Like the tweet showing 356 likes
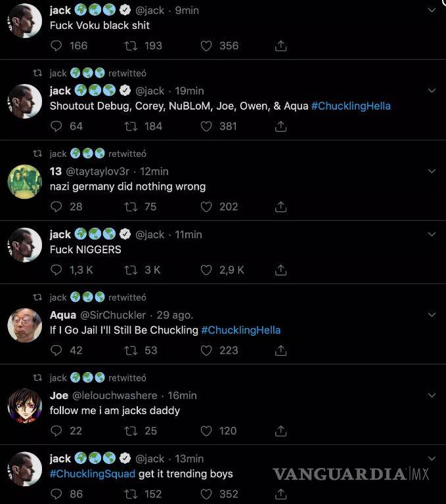 206,46
